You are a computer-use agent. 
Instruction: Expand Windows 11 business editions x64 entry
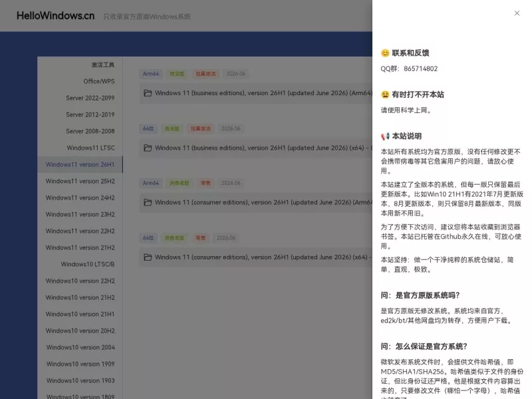256,148
